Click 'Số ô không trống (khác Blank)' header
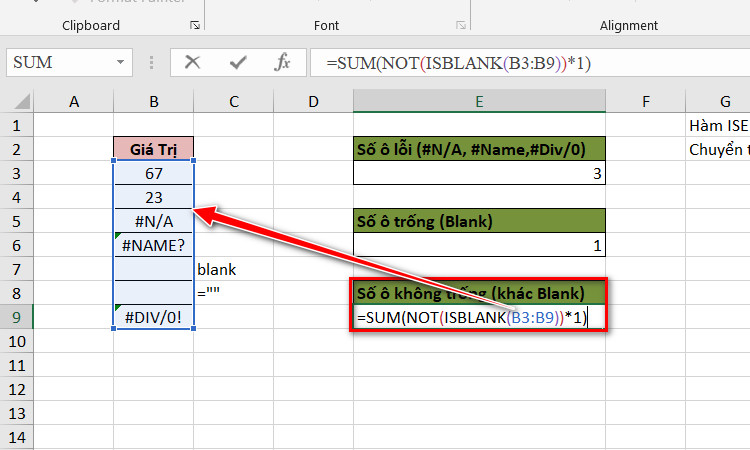 click(x=479, y=293)
